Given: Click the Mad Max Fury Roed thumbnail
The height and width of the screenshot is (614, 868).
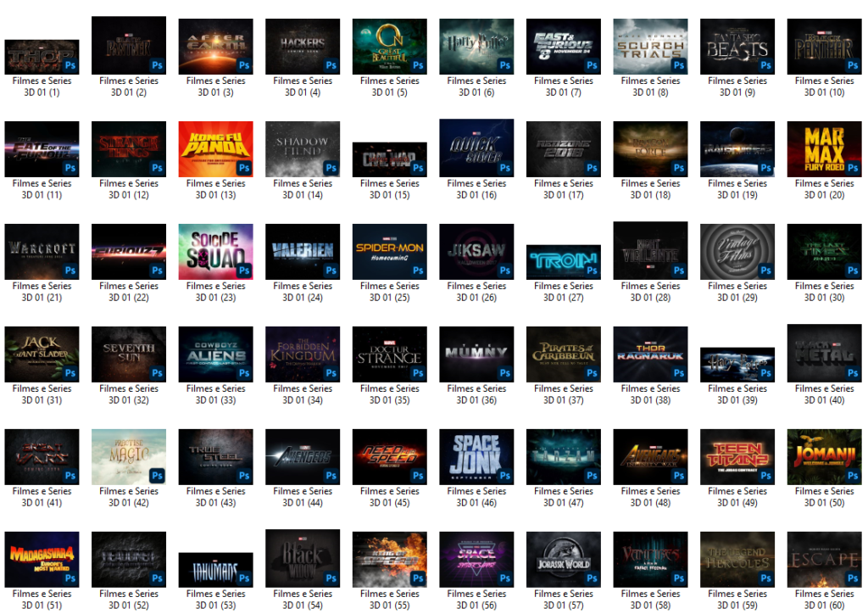Looking at the screenshot, I should (x=824, y=149).
